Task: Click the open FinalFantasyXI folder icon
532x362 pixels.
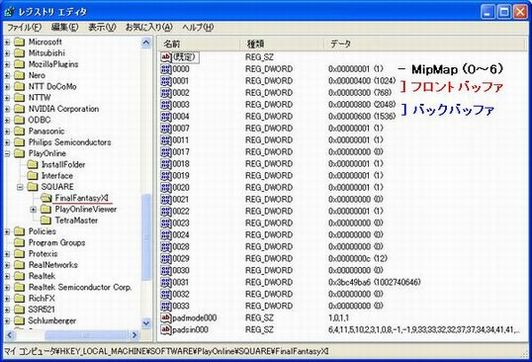Action: [46, 198]
